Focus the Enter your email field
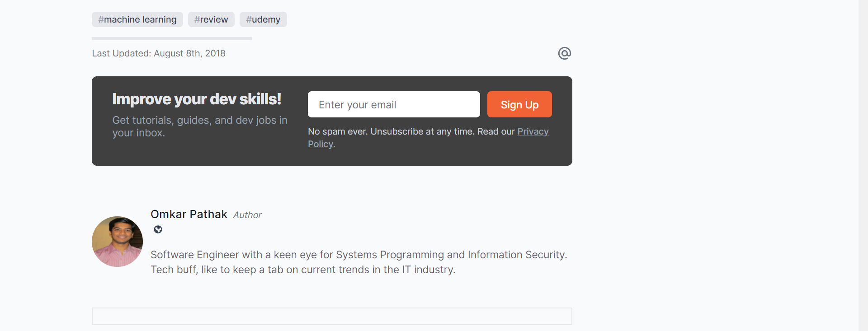 tap(394, 104)
